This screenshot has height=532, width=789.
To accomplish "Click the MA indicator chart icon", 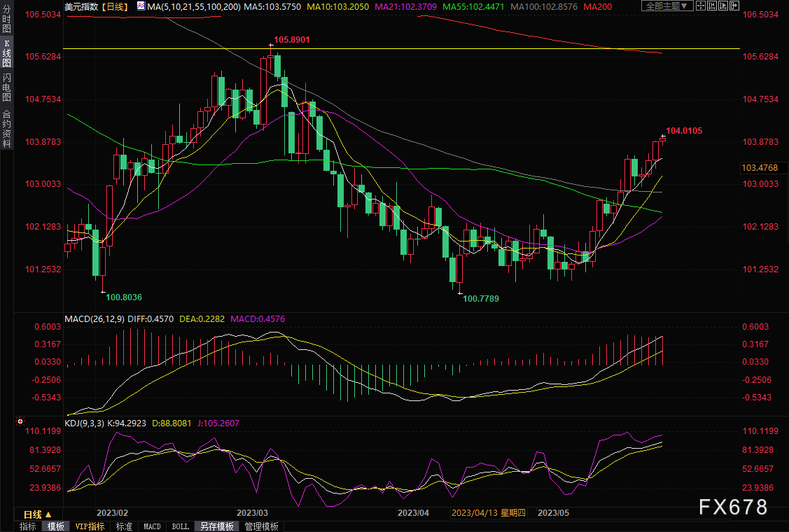I will tap(141, 6).
